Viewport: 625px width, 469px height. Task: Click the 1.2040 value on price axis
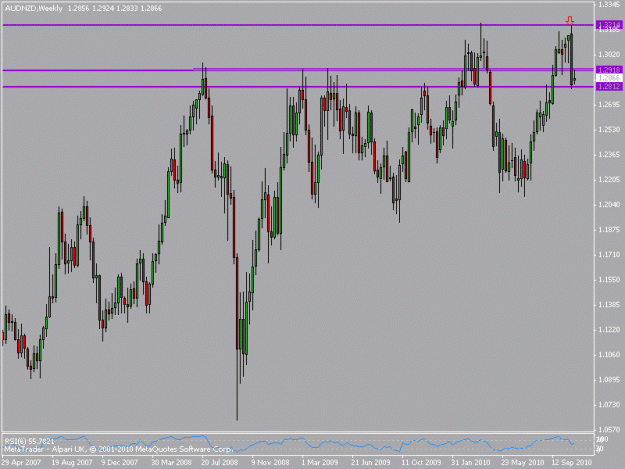point(609,204)
